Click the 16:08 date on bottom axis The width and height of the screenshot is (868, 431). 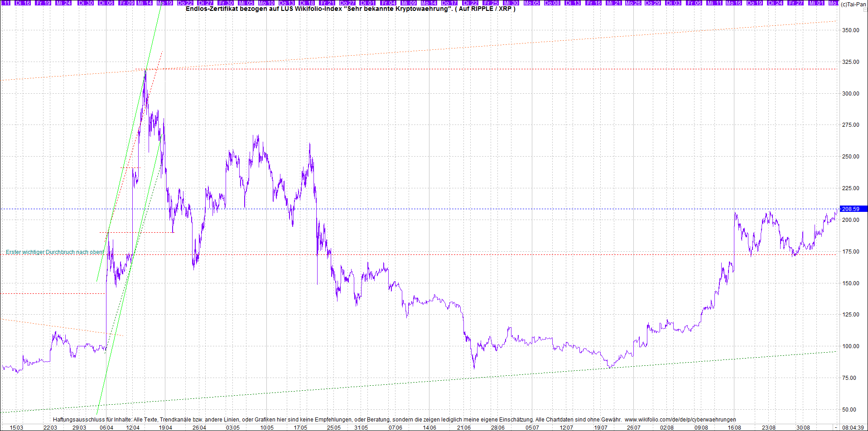click(734, 427)
